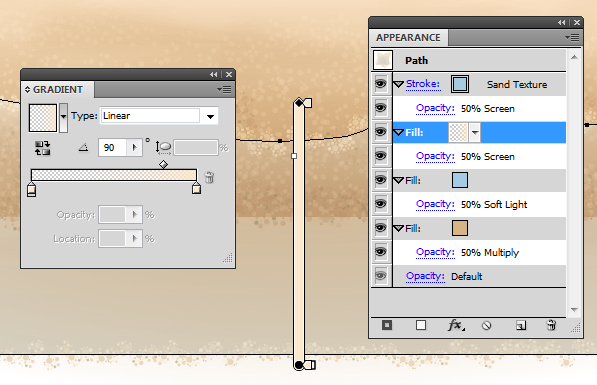Open the highlighted Fill swatch dropdown arrow
This screenshot has width=597, height=385.
[474, 133]
